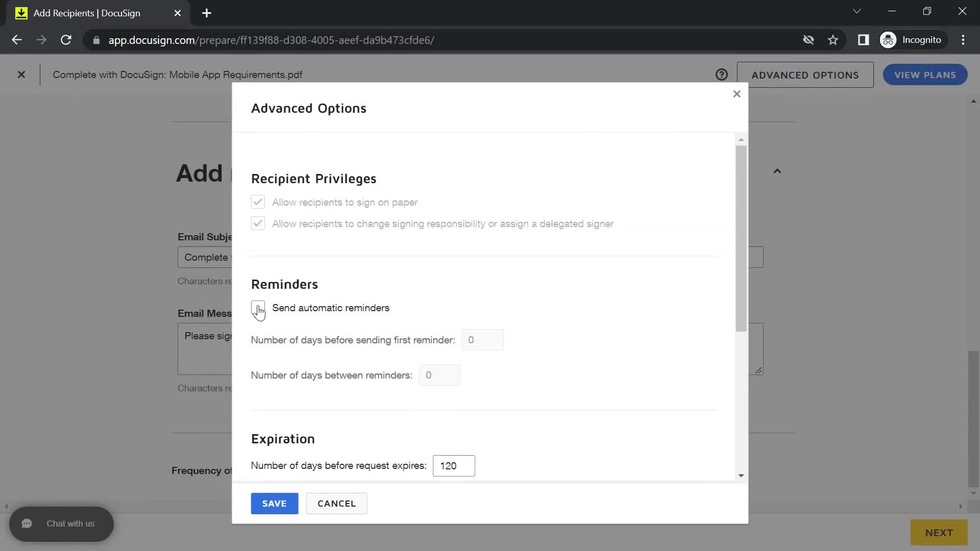Enable Allow recipients to change signing responsibility

[x=258, y=223]
